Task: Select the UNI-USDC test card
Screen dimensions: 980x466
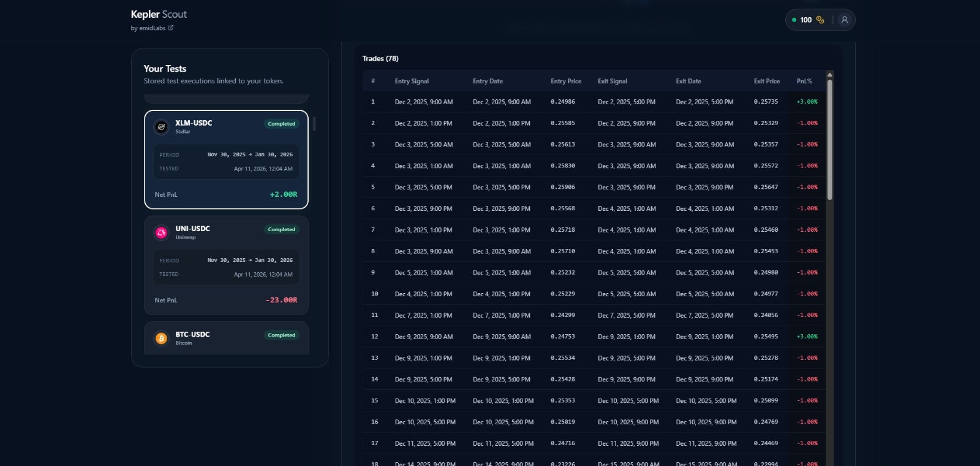Action: tap(226, 265)
